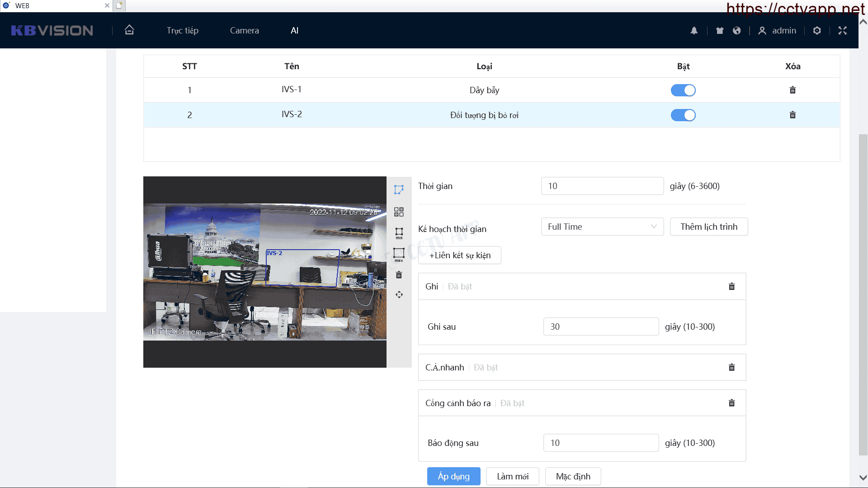Click the Áp dụng button

[453, 476]
